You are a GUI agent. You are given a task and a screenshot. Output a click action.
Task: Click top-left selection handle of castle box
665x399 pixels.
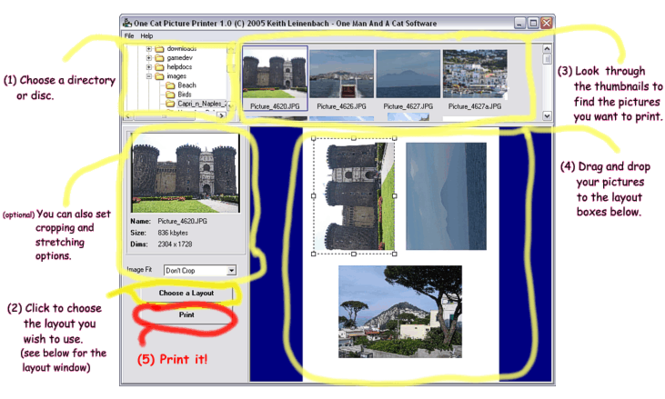314,138
